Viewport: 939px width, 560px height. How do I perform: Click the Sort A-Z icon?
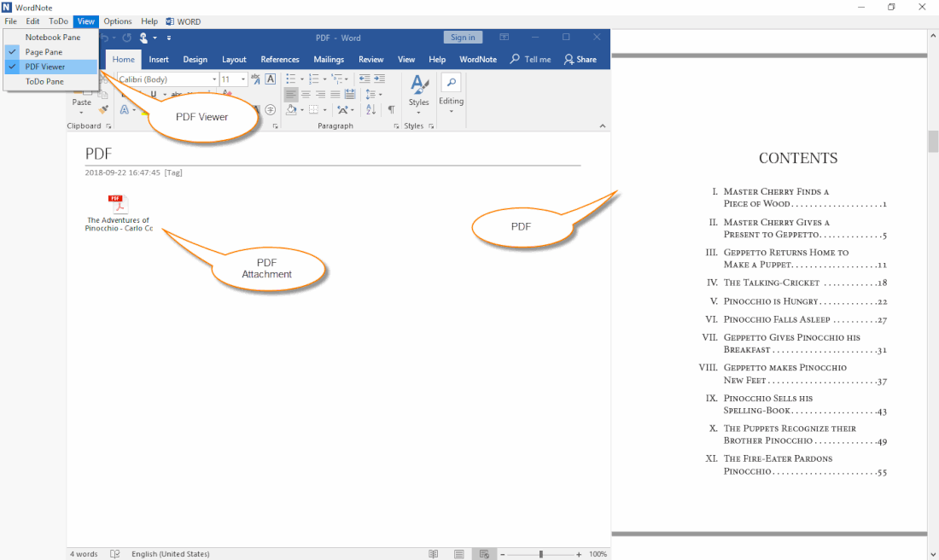tap(370, 109)
